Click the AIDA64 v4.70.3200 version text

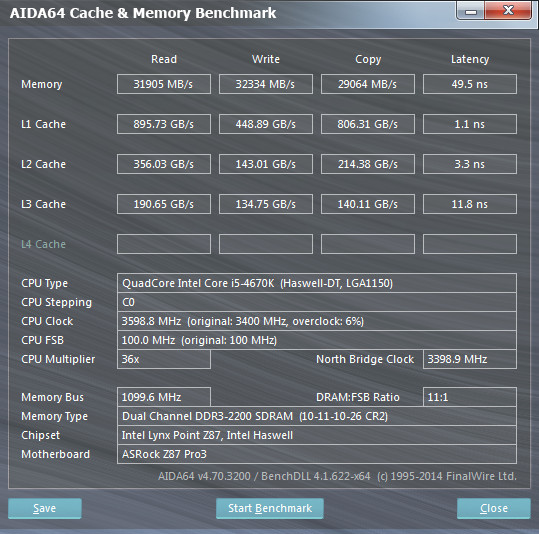pos(337,476)
